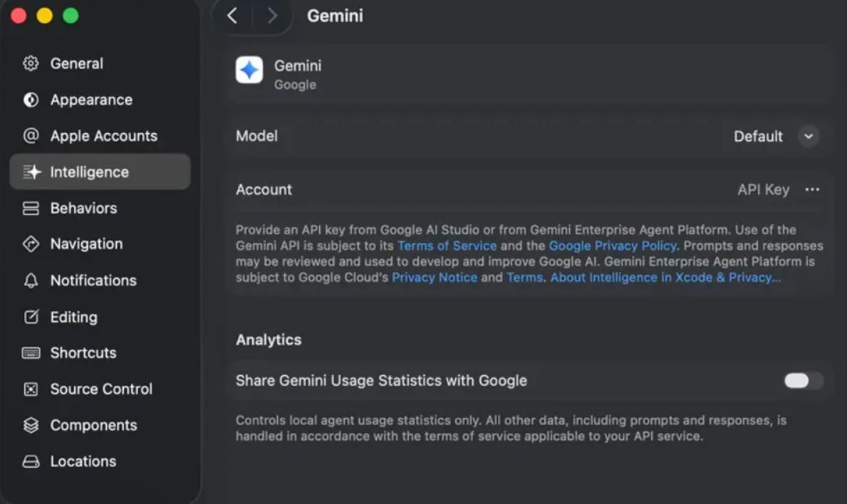This screenshot has height=504, width=847.
Task: Open Shortcuts settings pane
Action: click(100, 353)
